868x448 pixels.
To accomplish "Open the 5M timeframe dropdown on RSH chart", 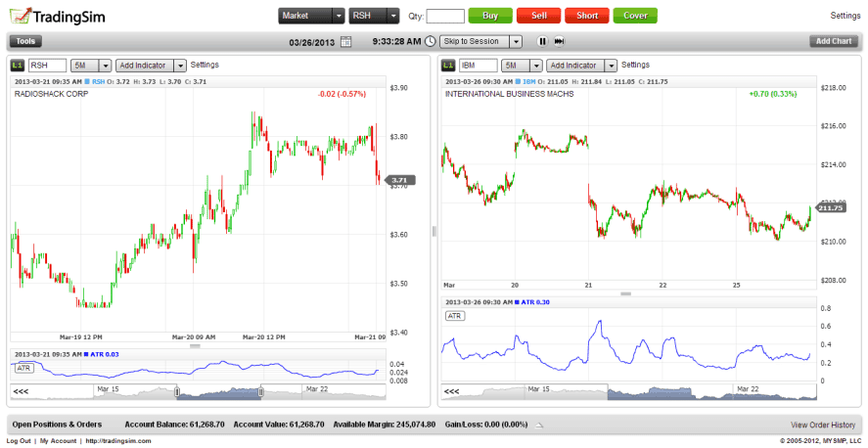I will tap(91, 66).
